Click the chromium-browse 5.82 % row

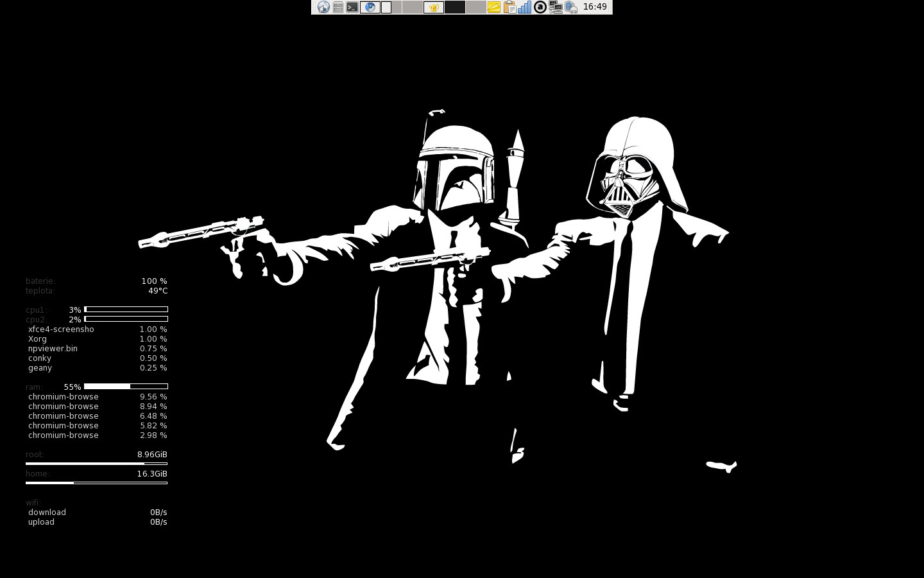point(98,426)
